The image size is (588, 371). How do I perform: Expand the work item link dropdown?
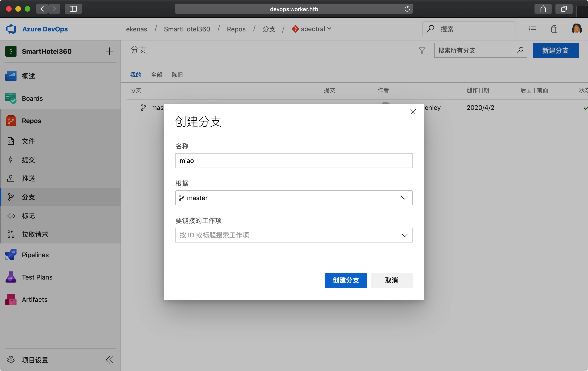[404, 235]
